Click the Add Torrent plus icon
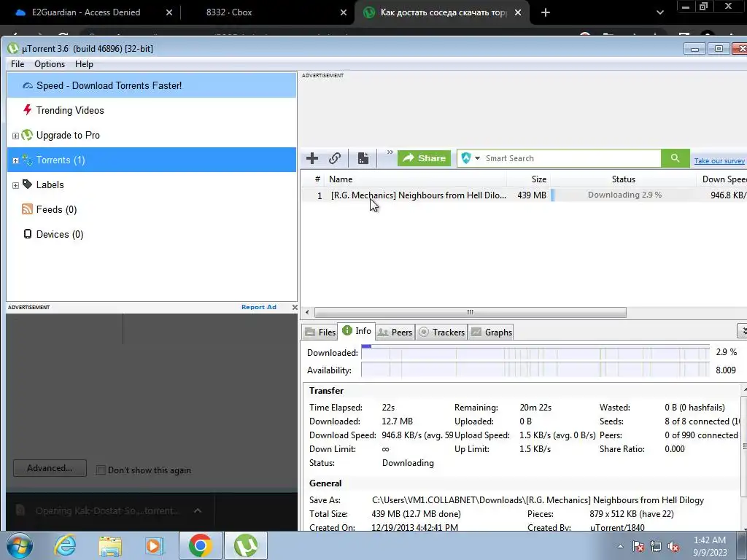Image resolution: width=747 pixels, height=560 pixels. pyautogui.click(x=312, y=158)
